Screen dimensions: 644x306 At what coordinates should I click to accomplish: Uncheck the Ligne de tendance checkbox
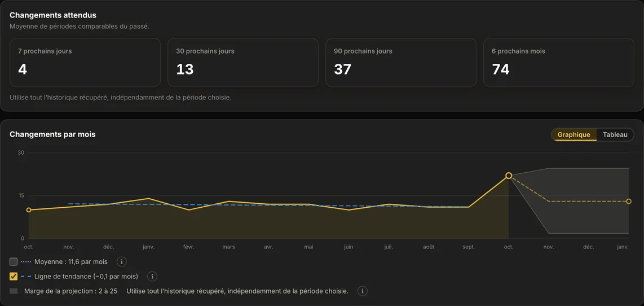(14, 277)
